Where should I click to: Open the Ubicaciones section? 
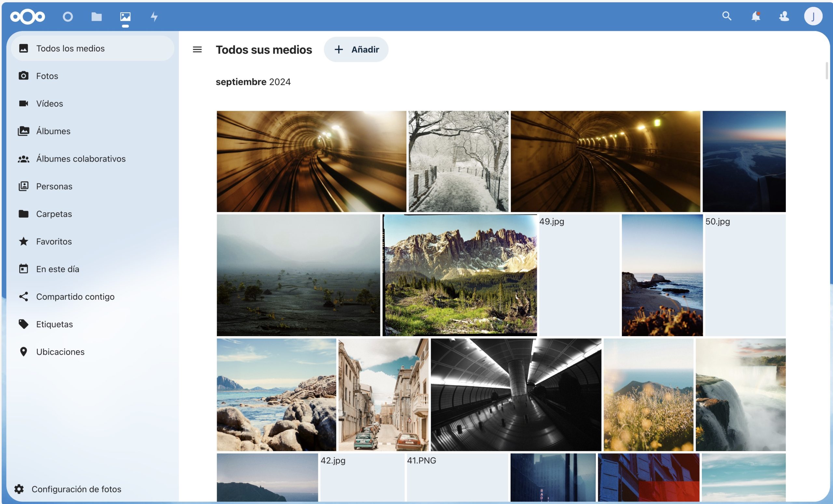pyautogui.click(x=60, y=351)
